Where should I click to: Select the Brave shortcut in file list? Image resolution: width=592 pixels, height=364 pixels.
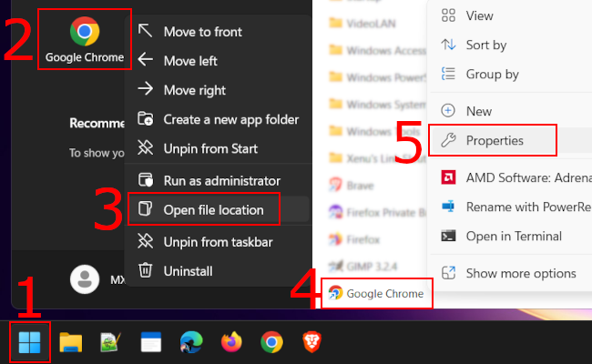[351, 186]
